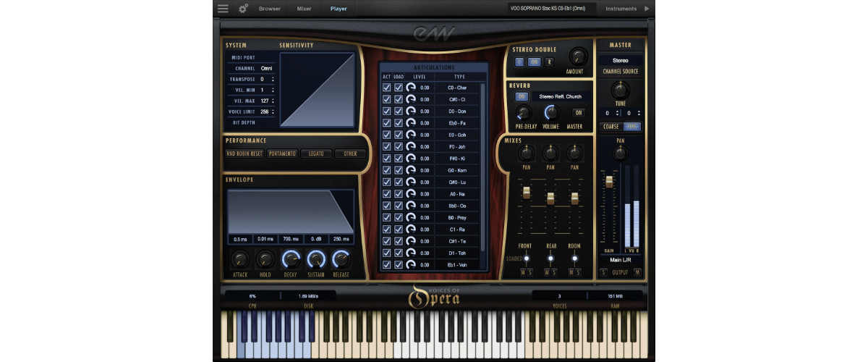Screen dimensions: 868x362
Task: Click the Master Gain fader
Action: click(x=609, y=181)
